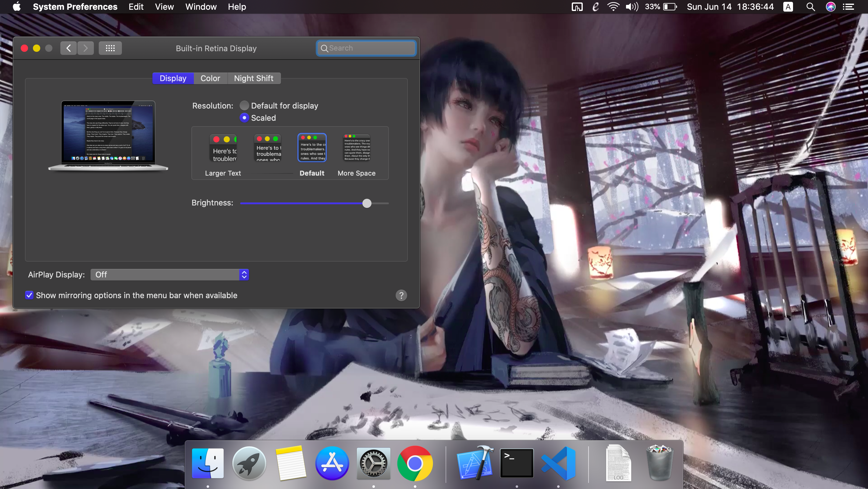Click the Wi-Fi status icon
Viewport: 868px width, 489px height.
pos(613,7)
